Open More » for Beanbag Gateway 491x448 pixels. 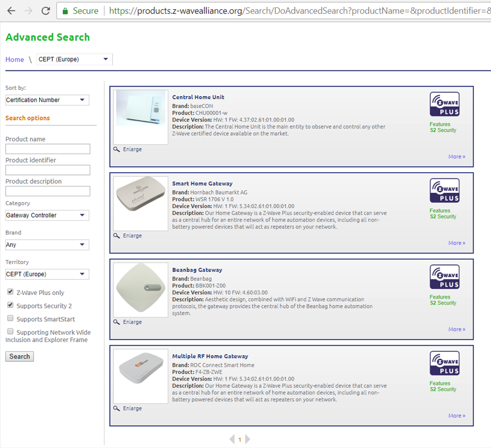tap(457, 329)
